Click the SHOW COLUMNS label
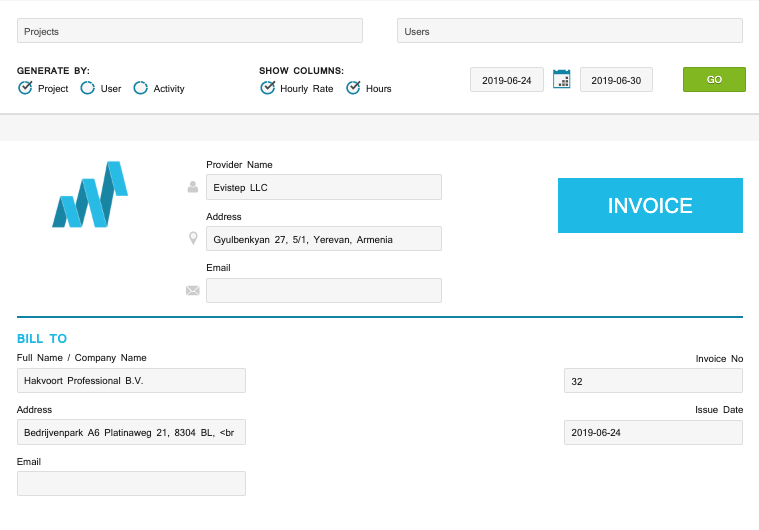Viewport: 759px width, 530px height. [x=302, y=71]
